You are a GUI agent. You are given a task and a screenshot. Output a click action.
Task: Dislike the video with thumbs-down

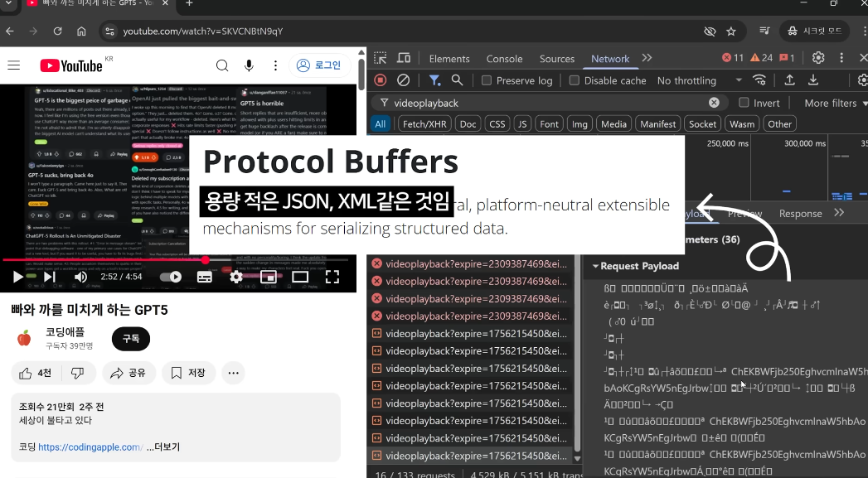(78, 374)
